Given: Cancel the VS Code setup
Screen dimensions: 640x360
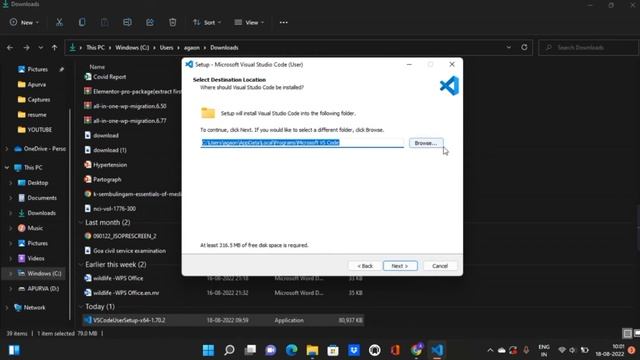Looking at the screenshot, I should [440, 266].
